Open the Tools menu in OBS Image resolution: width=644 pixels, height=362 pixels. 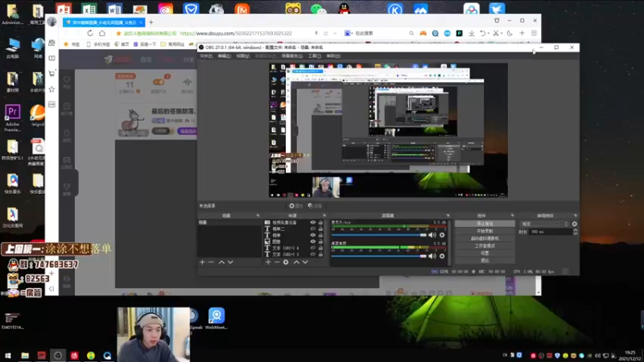pyautogui.click(x=314, y=56)
